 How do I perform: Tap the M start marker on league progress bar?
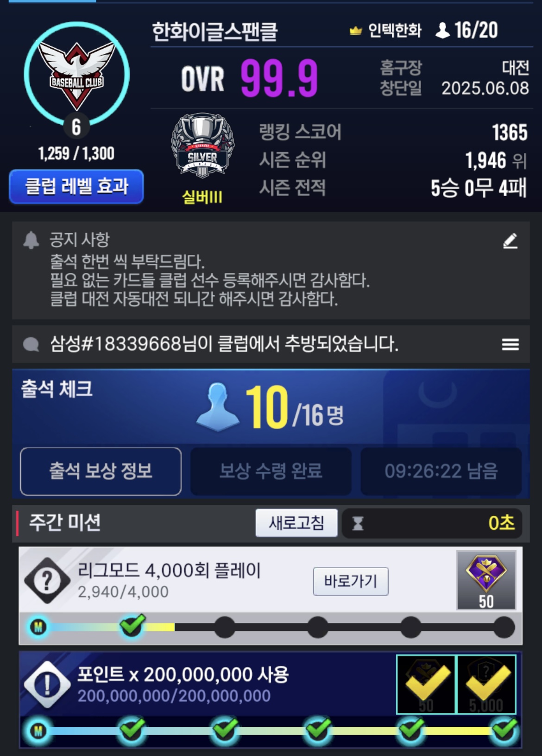(x=38, y=627)
